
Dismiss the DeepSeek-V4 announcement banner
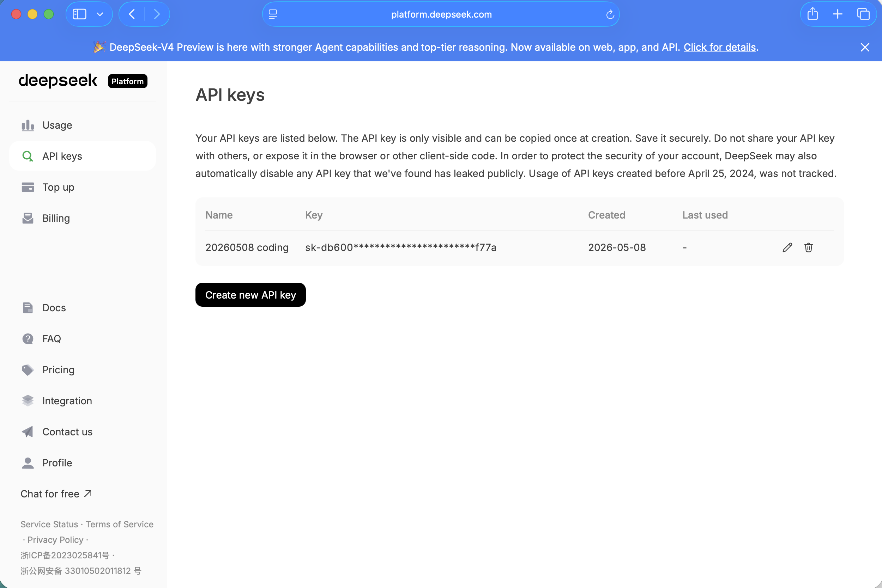pos(865,47)
